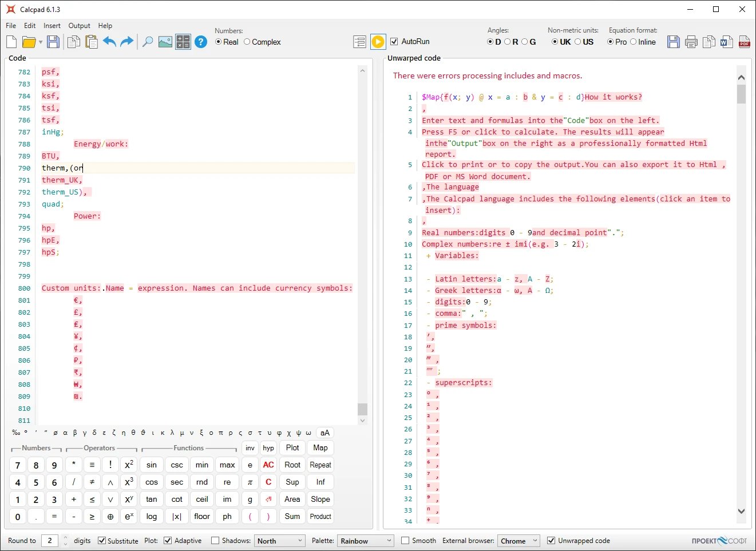Image resolution: width=756 pixels, height=551 pixels.
Task: Click the Root function button
Action: (292, 465)
